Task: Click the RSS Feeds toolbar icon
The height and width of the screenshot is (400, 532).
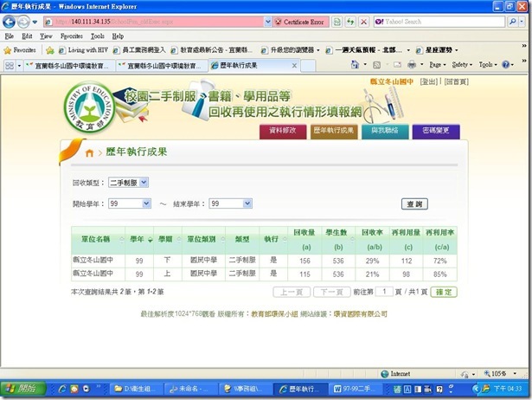Action: (376, 65)
